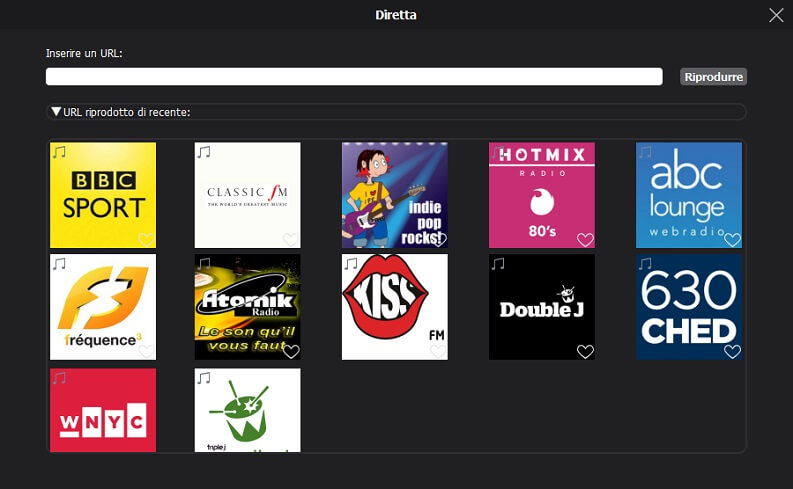Click music note icon on Classic FM
Viewport: 793px width, 489px height.
[204, 152]
